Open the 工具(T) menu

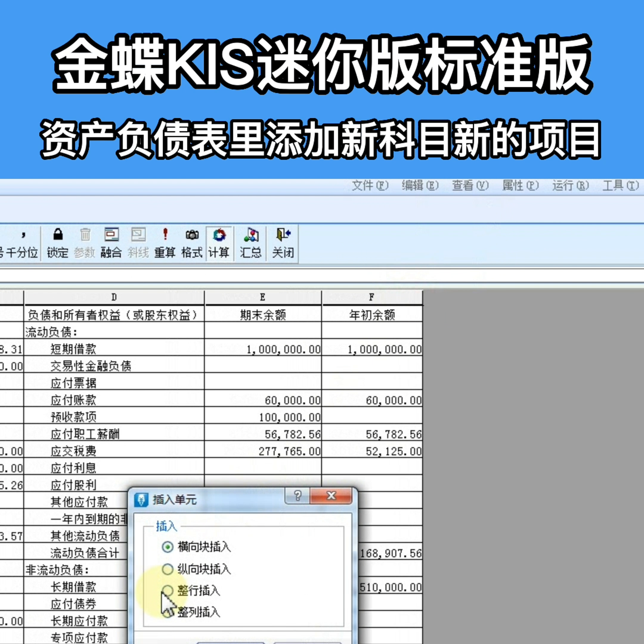pos(621,185)
